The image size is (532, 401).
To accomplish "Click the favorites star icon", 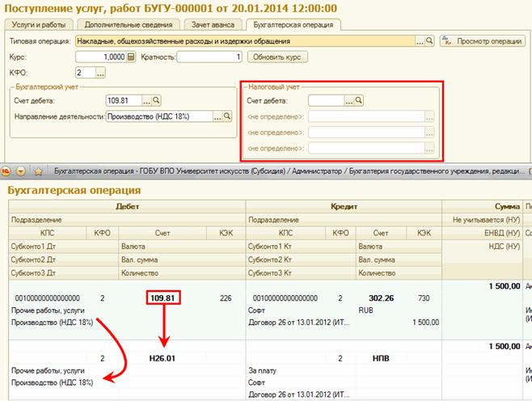I will point(37,171).
